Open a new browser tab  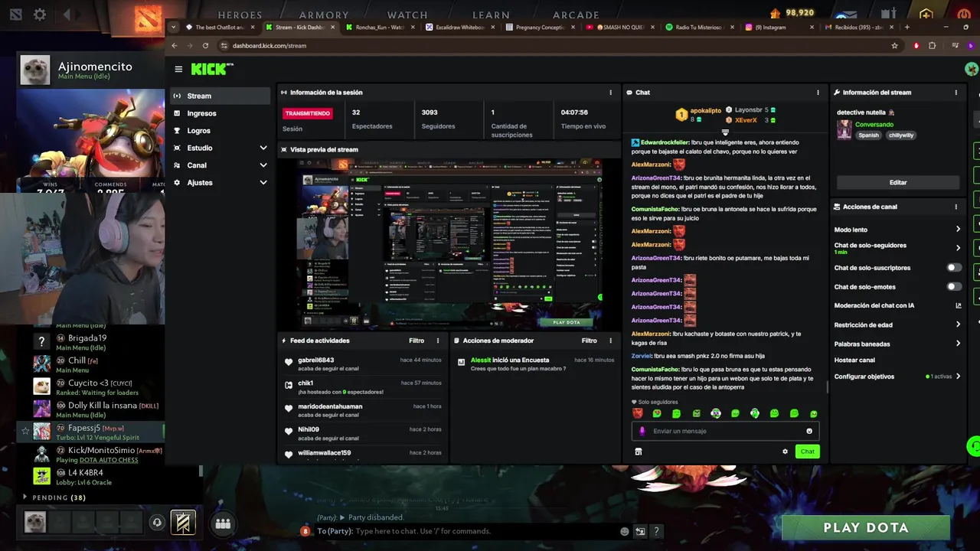tap(906, 27)
